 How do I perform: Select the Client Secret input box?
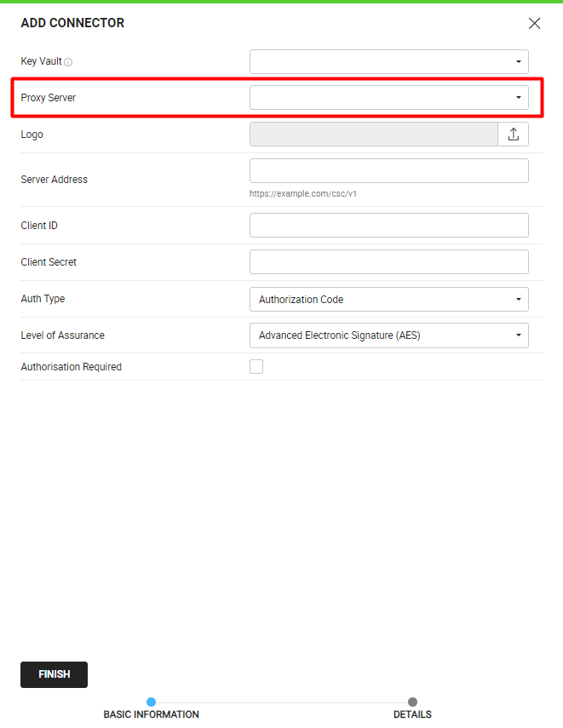click(389, 262)
